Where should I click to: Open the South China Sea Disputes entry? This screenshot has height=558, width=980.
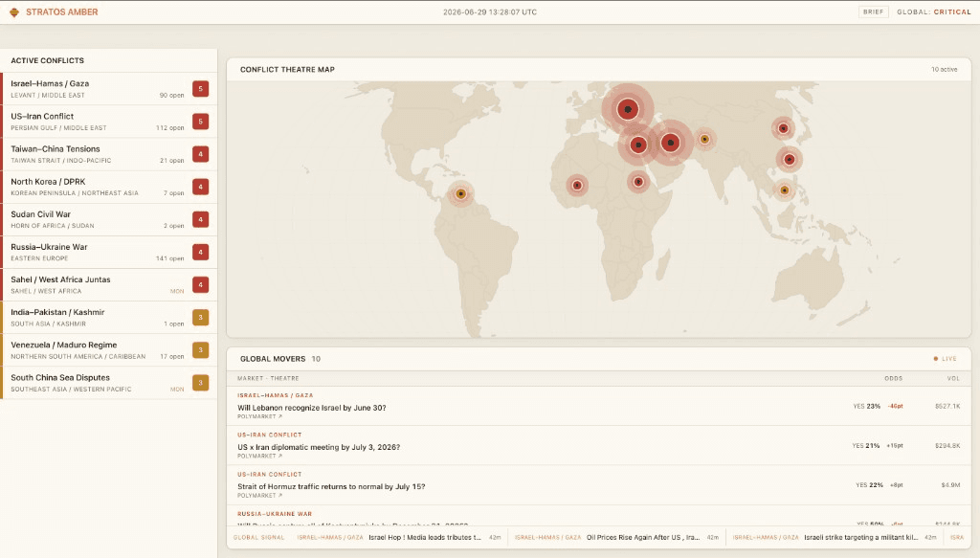coord(109,383)
